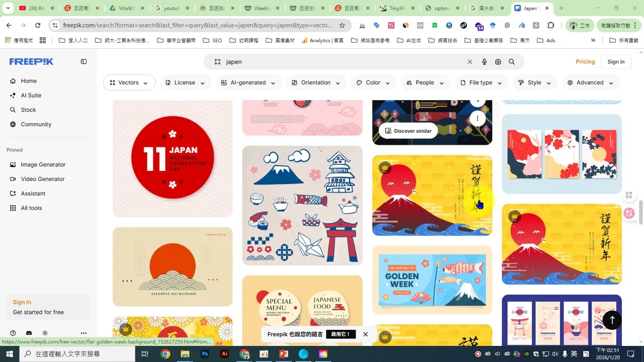
Task: Open the three-dot menu on koi pattern image
Action: (477, 119)
